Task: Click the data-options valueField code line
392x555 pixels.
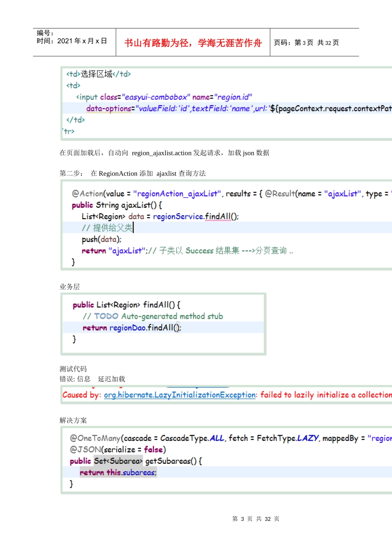Action: click(239, 109)
